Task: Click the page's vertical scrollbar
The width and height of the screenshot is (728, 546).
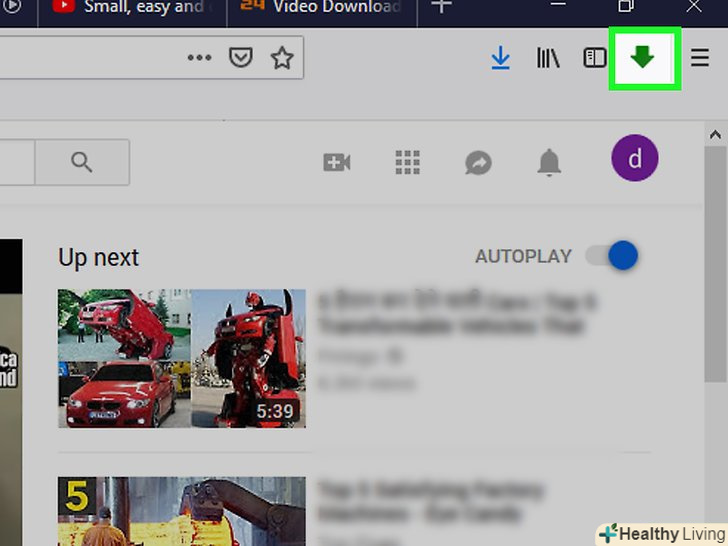Action: 715,260
